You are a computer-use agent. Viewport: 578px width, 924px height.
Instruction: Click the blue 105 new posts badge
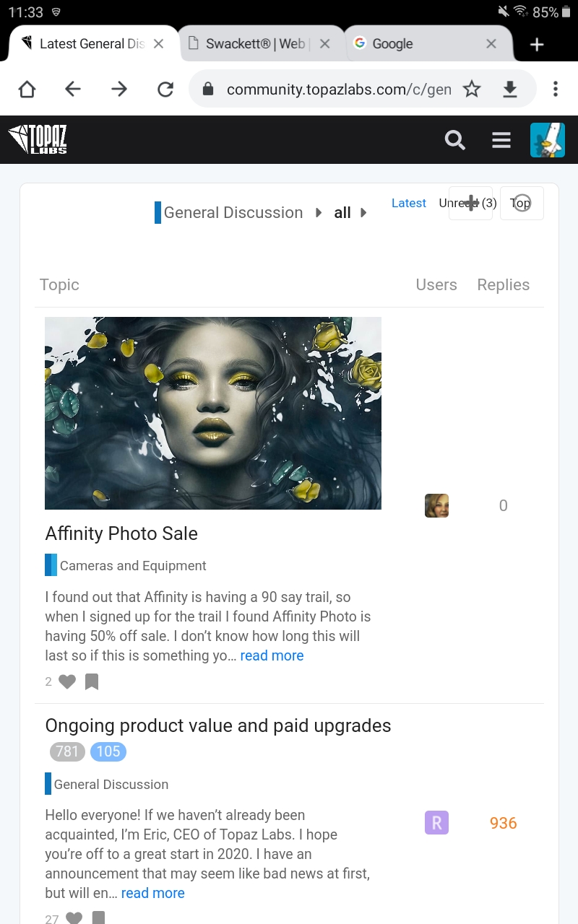point(108,751)
